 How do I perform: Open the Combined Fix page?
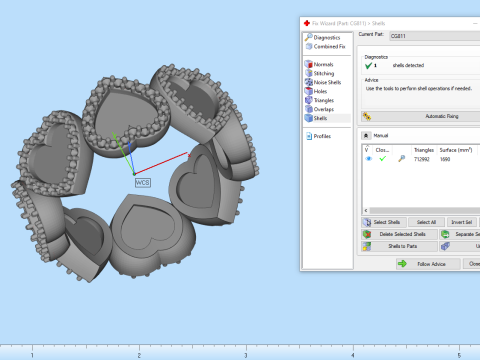(325, 47)
